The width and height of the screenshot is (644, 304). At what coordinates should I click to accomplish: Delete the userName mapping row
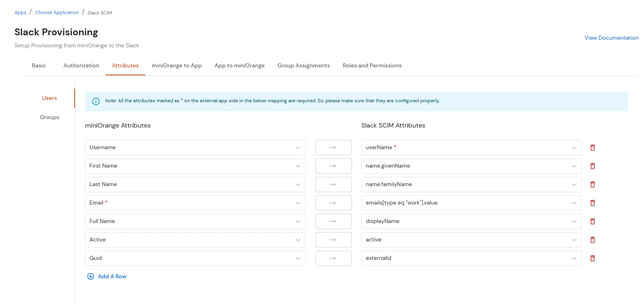(592, 148)
